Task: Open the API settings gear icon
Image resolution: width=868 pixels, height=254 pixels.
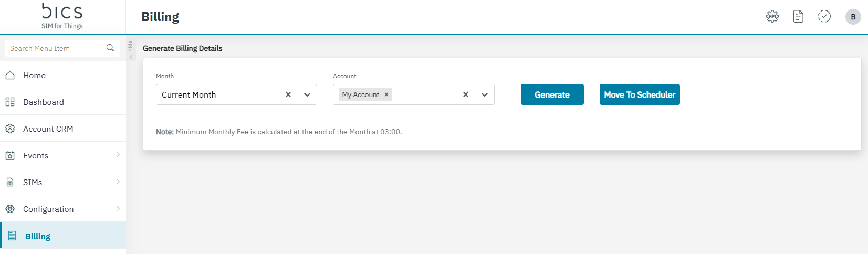Action: coord(772,16)
